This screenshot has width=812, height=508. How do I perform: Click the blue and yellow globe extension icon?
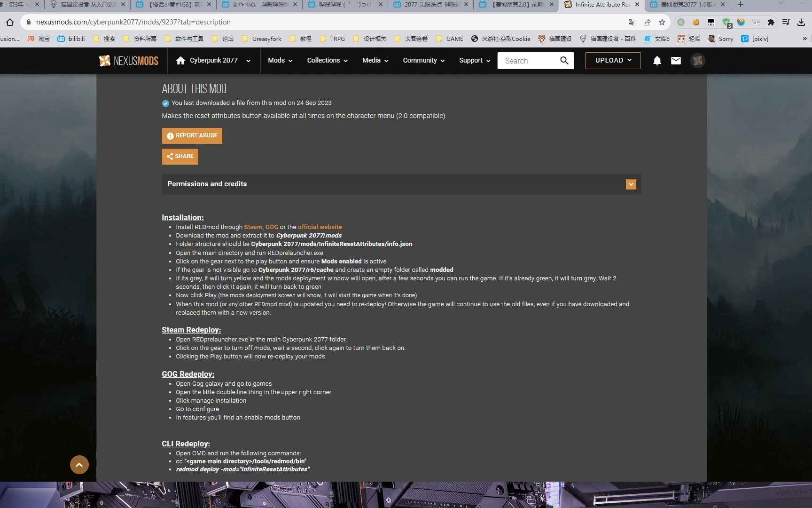point(741,22)
